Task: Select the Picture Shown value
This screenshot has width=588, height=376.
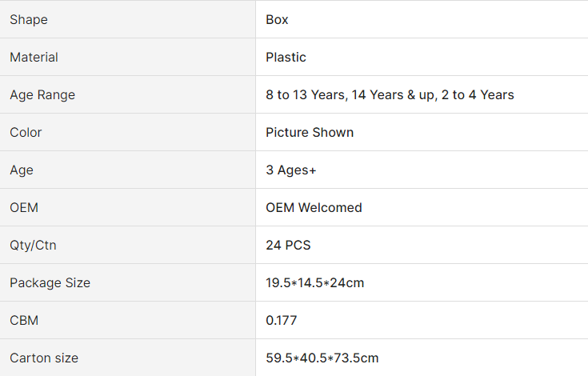Action: click(x=310, y=132)
